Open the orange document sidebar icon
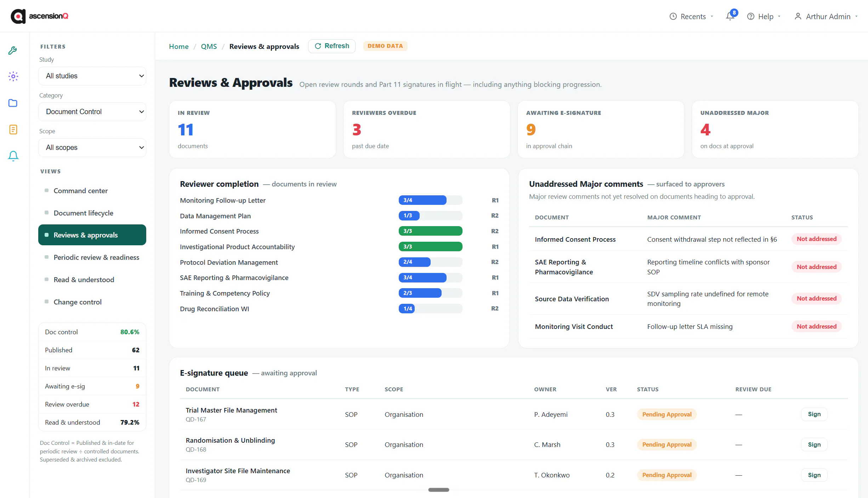Screen dimensions: 868x498 coord(13,129)
